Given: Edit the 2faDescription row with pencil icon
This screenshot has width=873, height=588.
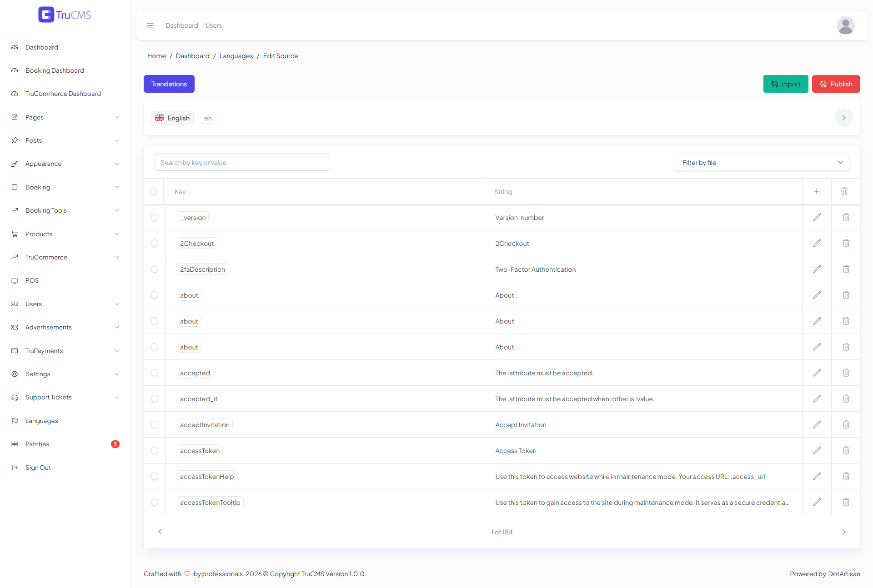Looking at the screenshot, I should pos(817,269).
